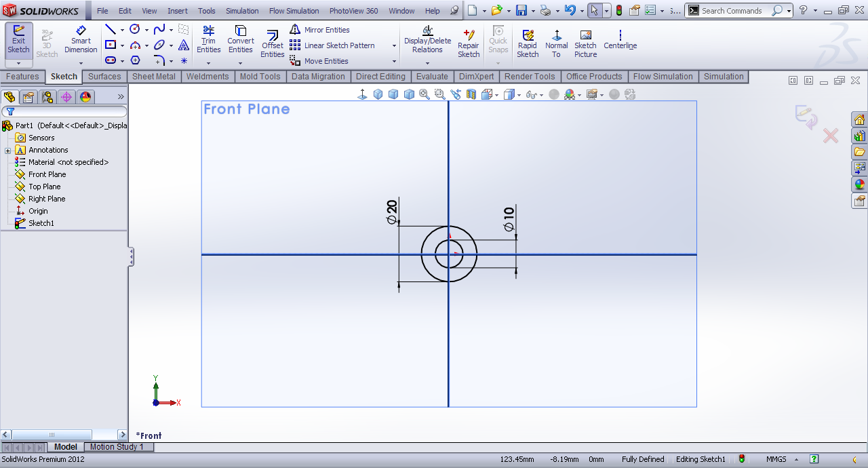Image resolution: width=868 pixels, height=468 pixels.
Task: Switch to the Evaluate tab
Action: 432,77
